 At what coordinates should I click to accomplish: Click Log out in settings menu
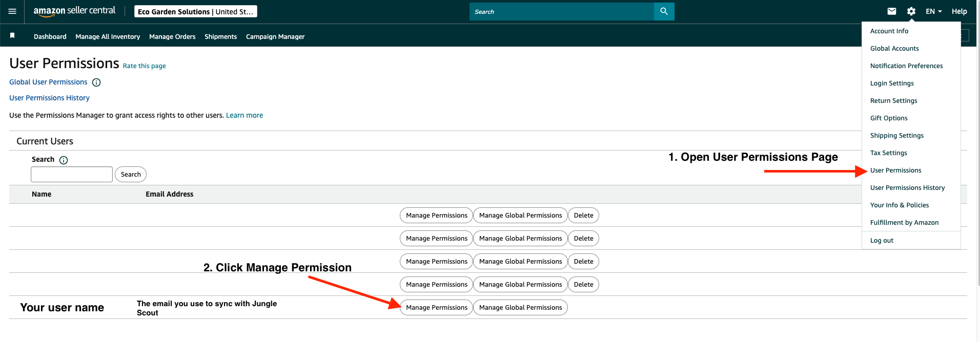click(x=882, y=241)
